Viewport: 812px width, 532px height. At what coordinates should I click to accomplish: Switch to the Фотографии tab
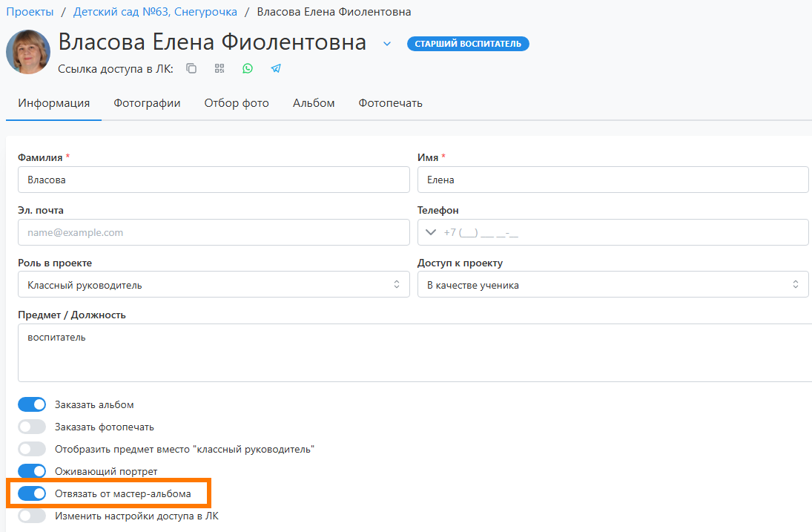147,103
